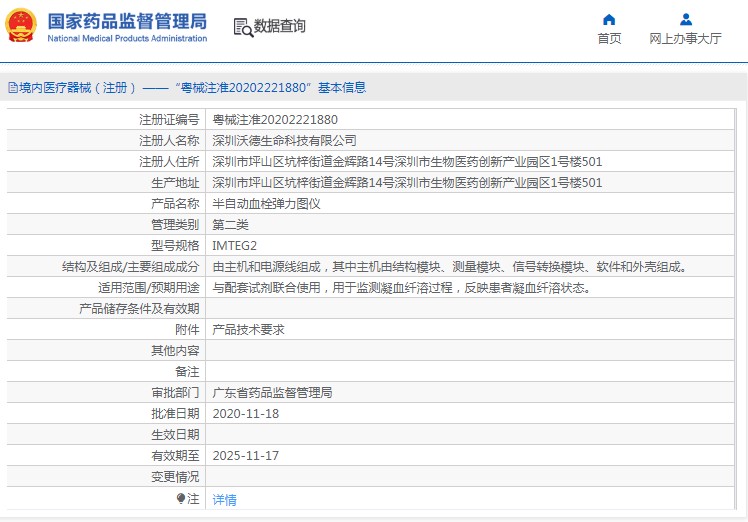The image size is (748, 522).
Task: Click approving department 广东省药品监督管理局
Action: 272,393
